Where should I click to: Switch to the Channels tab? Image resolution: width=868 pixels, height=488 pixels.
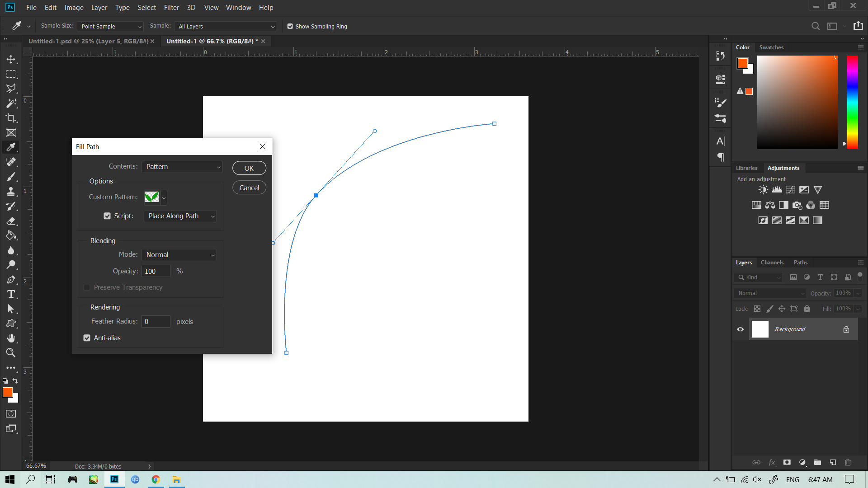(x=772, y=263)
